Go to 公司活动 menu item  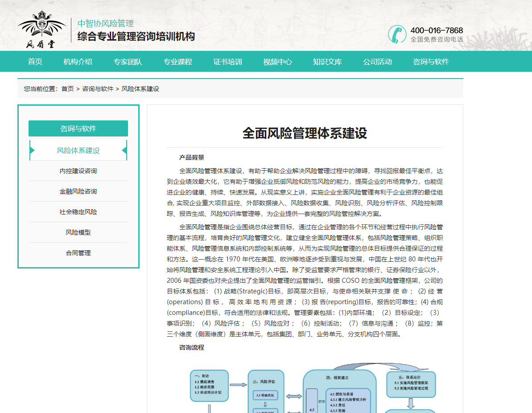(377, 62)
